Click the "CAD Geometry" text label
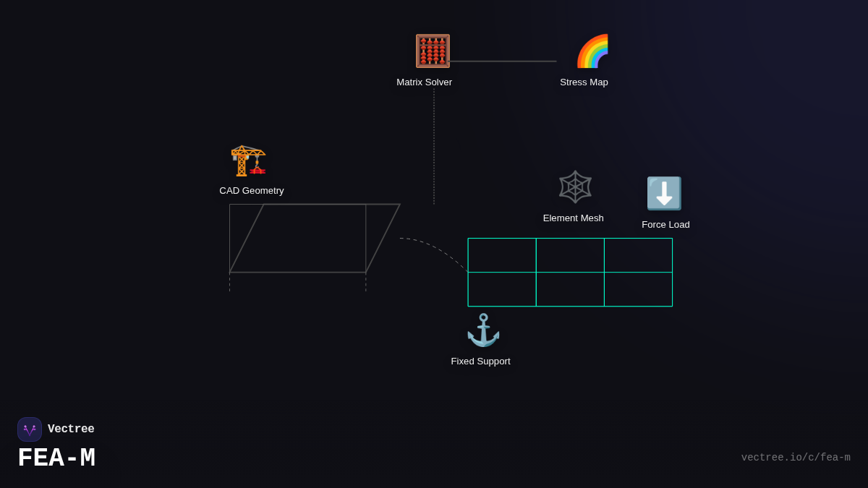868x488 pixels. 252,191
